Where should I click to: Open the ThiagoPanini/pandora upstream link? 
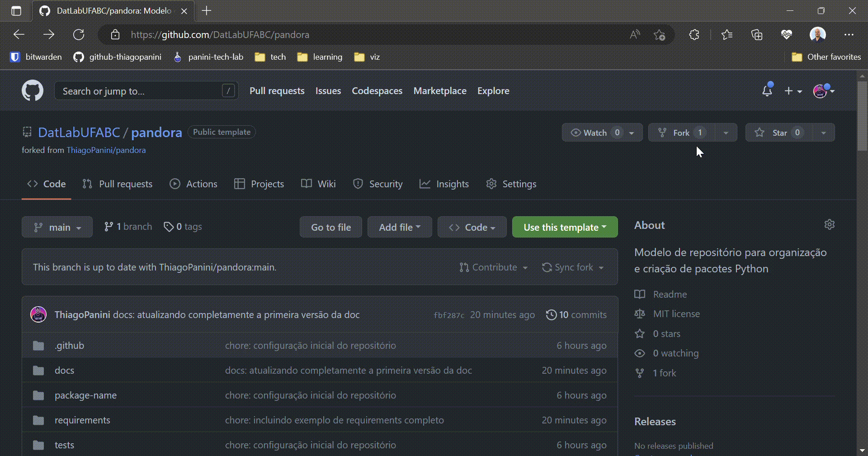pos(106,150)
